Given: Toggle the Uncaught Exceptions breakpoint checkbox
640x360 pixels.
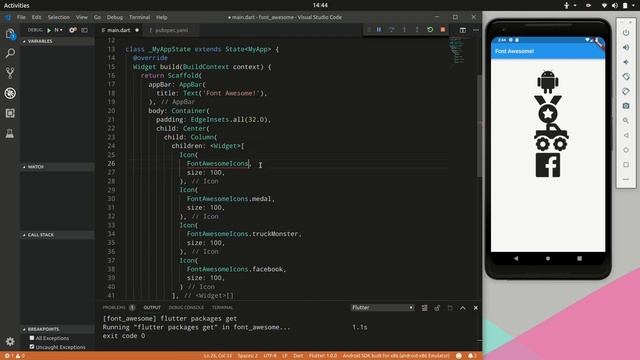Looking at the screenshot, I should (32, 347).
